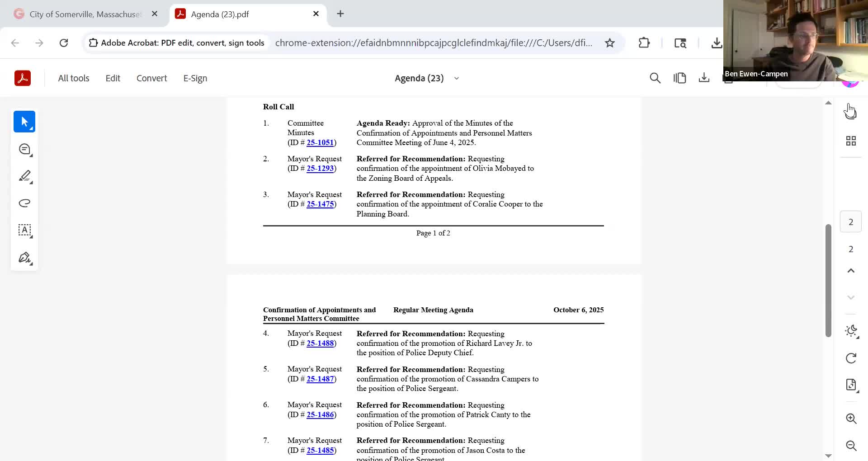
Task: Click the tab search icon in Chrome toolbar
Action: pos(680,43)
